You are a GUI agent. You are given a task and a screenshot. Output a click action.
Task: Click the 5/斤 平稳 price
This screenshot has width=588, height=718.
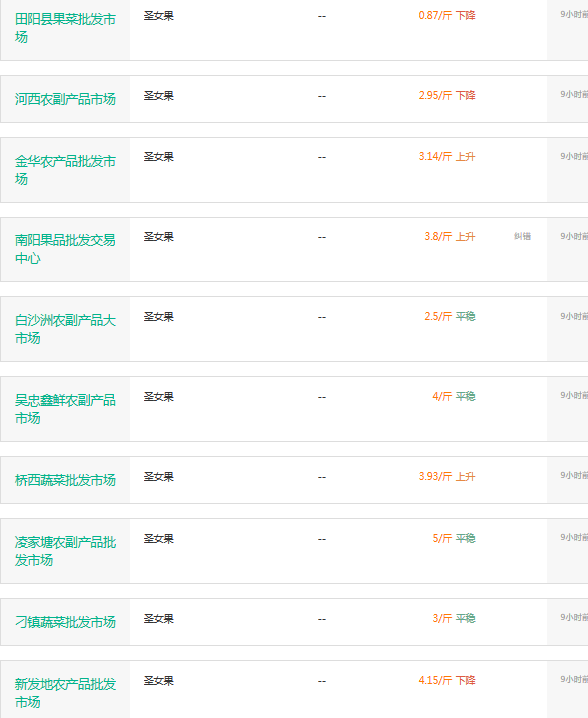point(454,538)
